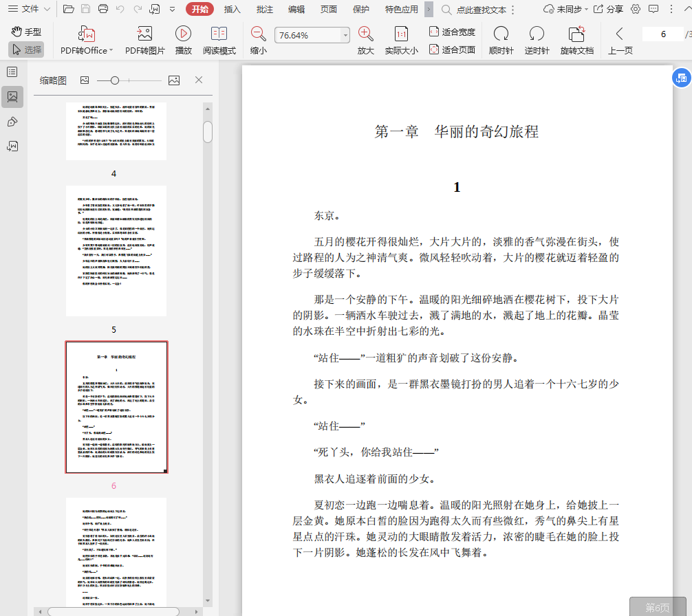Click the 分享 share button
This screenshot has width=692, height=616.
pos(607,9)
